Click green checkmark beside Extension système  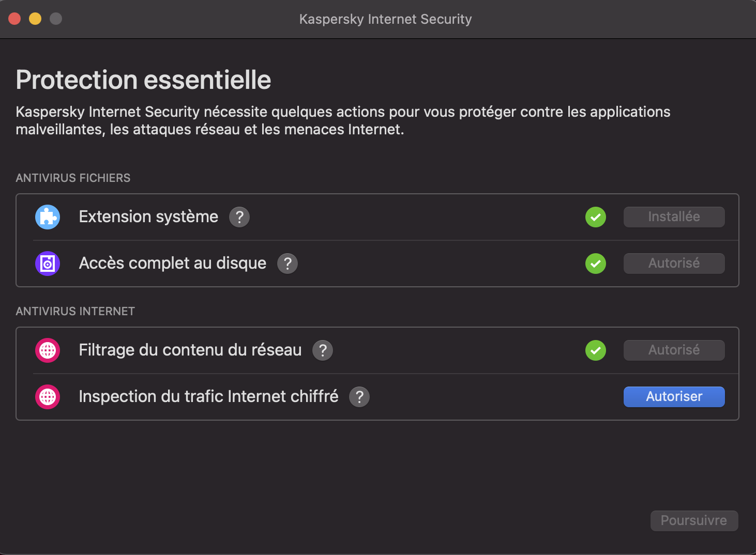tap(596, 217)
